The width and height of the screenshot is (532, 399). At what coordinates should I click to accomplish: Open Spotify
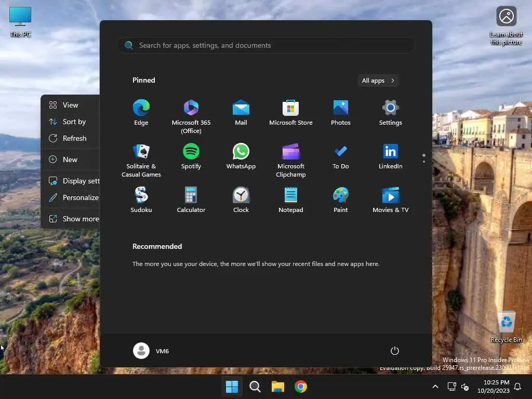(x=191, y=156)
